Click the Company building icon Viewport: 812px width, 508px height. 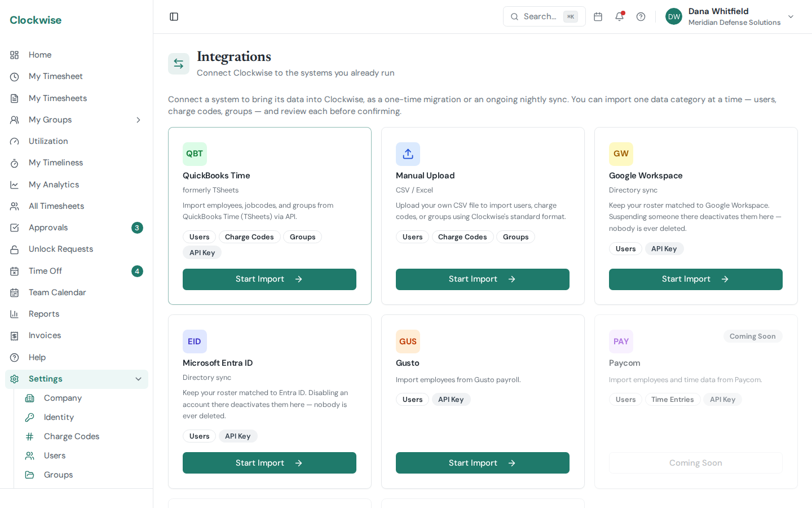pyautogui.click(x=30, y=398)
